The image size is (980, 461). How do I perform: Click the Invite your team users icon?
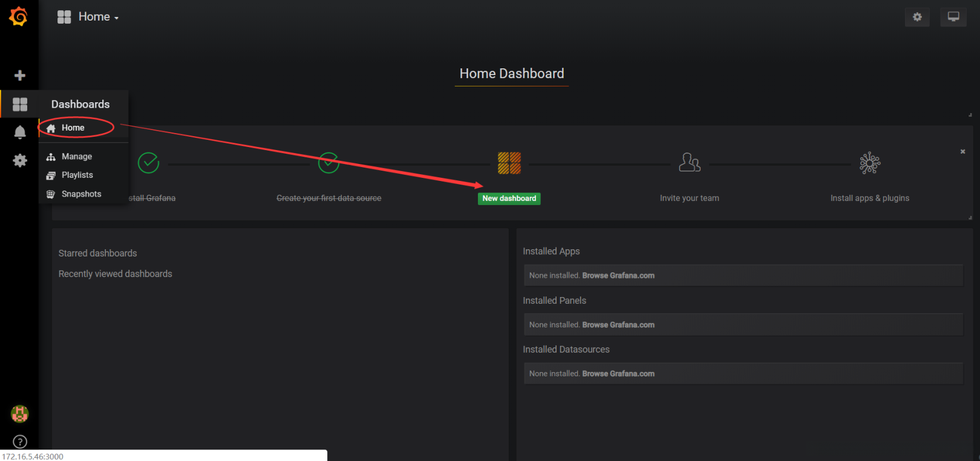(690, 162)
